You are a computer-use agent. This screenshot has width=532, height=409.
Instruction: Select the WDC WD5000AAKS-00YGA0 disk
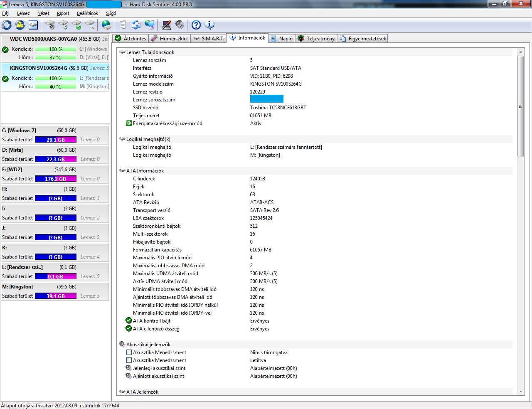coord(55,48)
